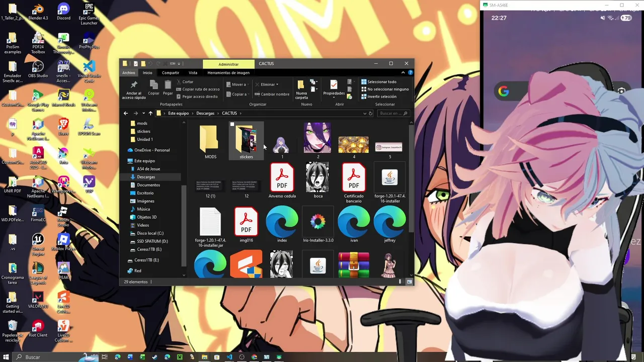The image size is (644, 362).
Task: Open VALORANT desktop shortcut
Action: (38, 300)
